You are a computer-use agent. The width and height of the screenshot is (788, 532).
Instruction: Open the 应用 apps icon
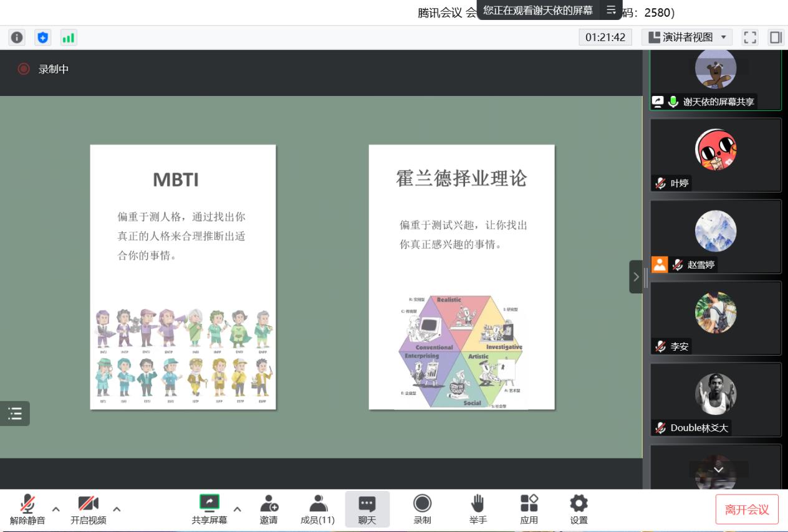(529, 509)
